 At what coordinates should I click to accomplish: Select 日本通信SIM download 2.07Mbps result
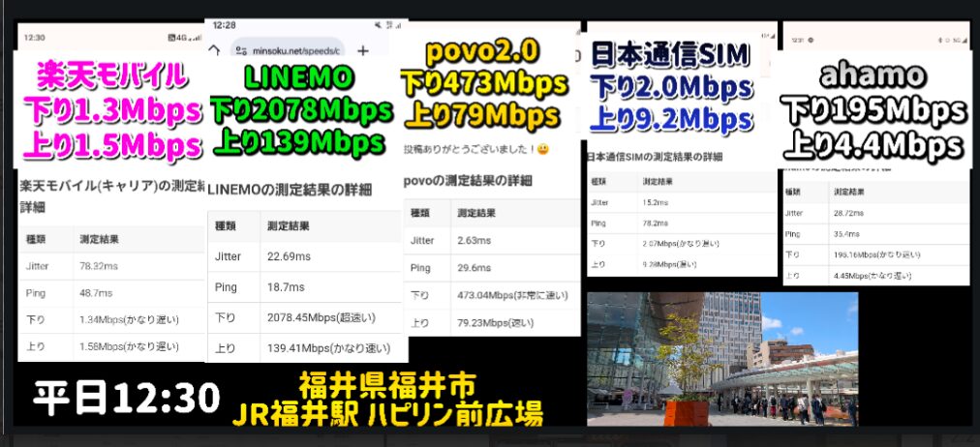(681, 244)
